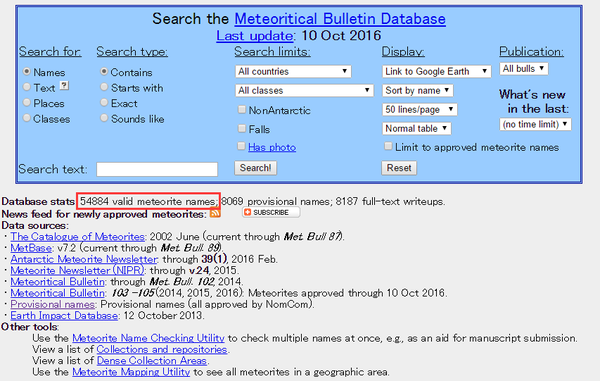Viewport: 600px width, 381px height.
Task: Enable the NonAntarctic checkbox
Action: pyautogui.click(x=241, y=110)
